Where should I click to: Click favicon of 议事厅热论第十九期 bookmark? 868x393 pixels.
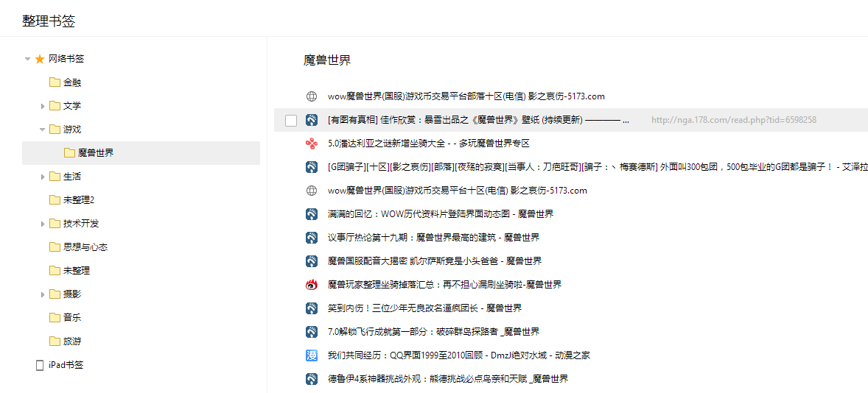click(311, 237)
